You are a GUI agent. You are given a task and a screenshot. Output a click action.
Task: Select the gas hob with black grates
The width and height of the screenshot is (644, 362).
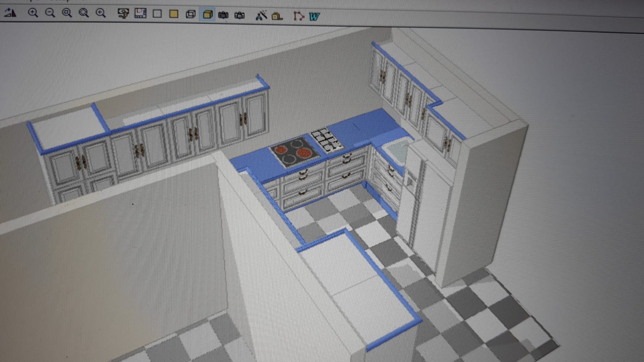tap(327, 140)
